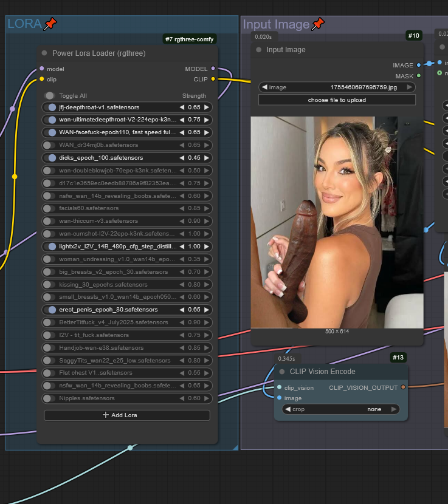Viewport: 448px width, 504px height.
Task: Open the image filename selector dropdown
Action: (337, 87)
